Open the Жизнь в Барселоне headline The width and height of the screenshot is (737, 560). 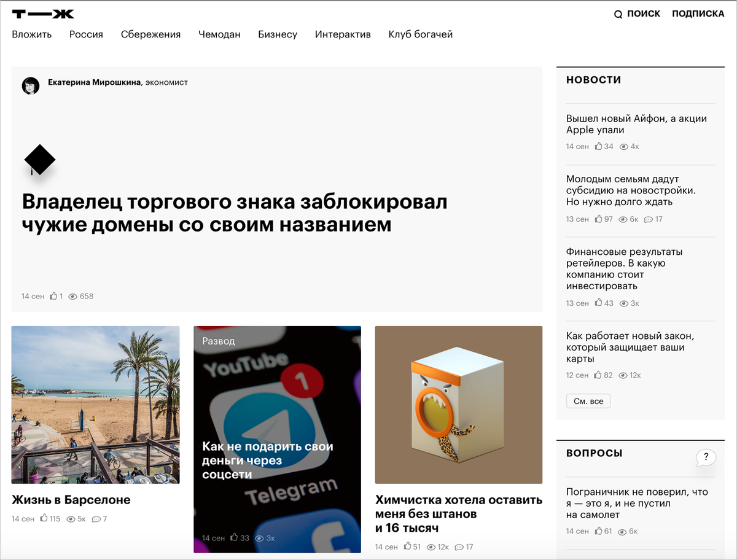pos(71,500)
